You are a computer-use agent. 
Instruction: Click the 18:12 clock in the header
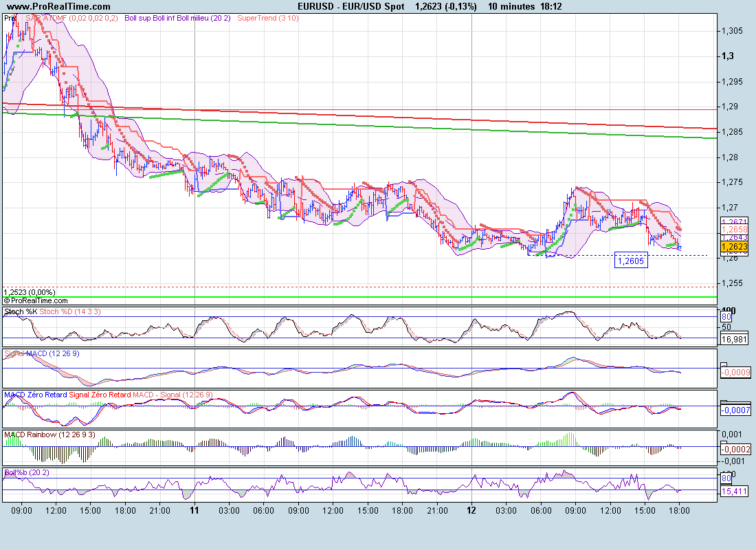click(551, 6)
